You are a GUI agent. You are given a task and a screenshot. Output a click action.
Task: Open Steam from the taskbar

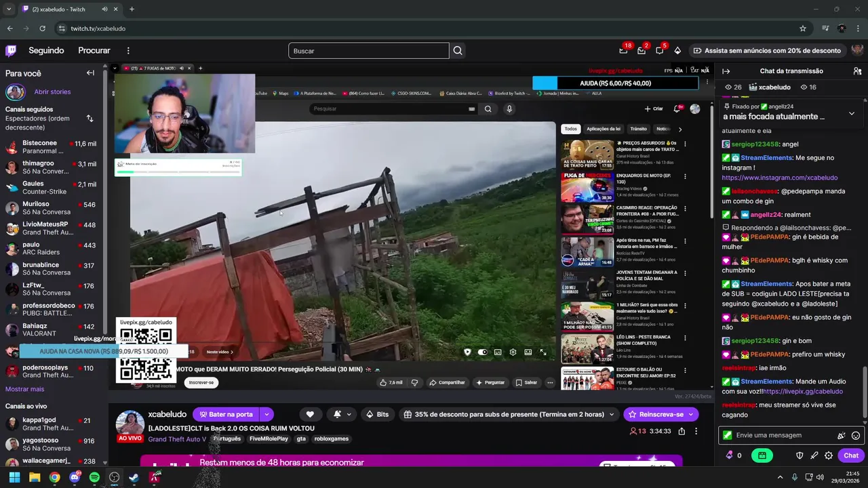click(134, 477)
